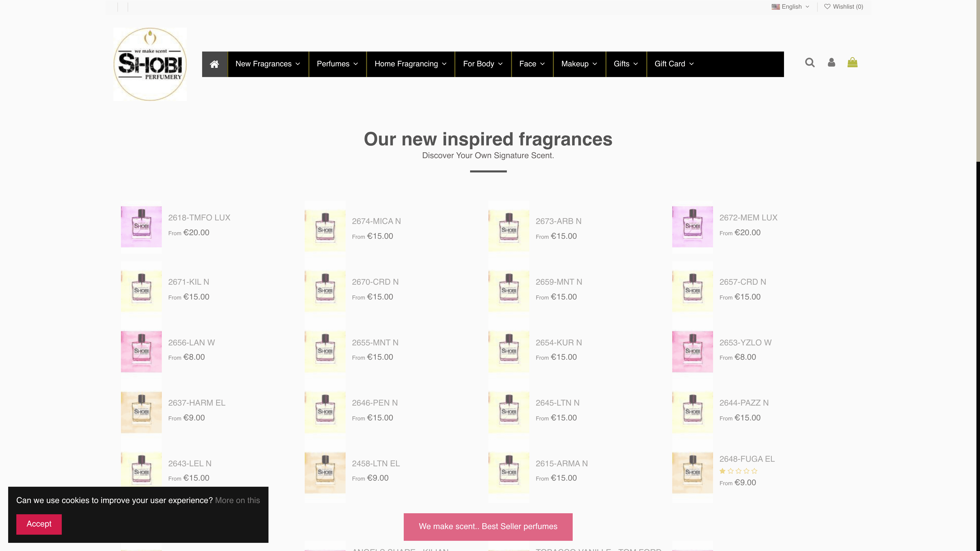Open the shopping bag cart icon
The width and height of the screenshot is (980, 551).
852,62
